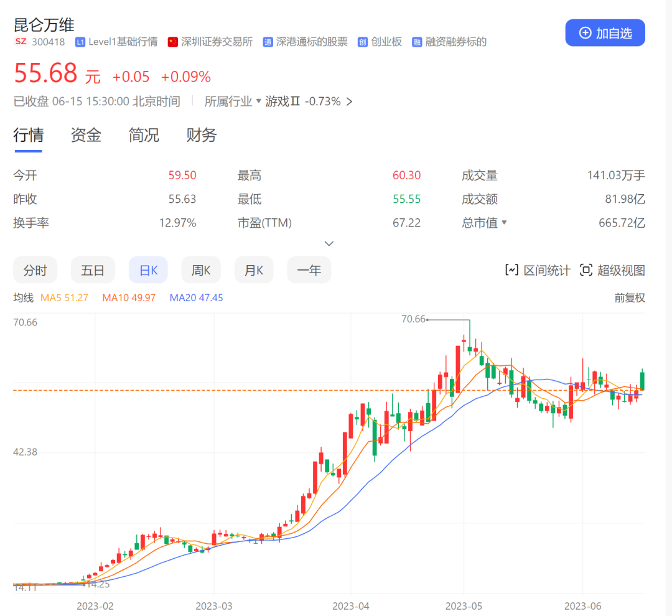Click the latest green candlestick on chart
672x616 pixels.
[642, 381]
